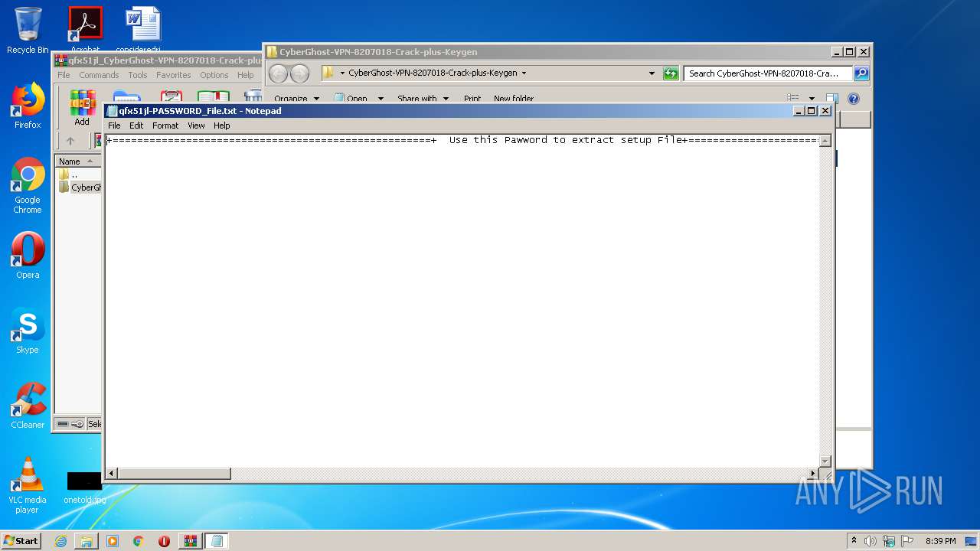The image size is (980, 551).
Task: Sort WinRAR list by Name column
Action: coord(78,161)
